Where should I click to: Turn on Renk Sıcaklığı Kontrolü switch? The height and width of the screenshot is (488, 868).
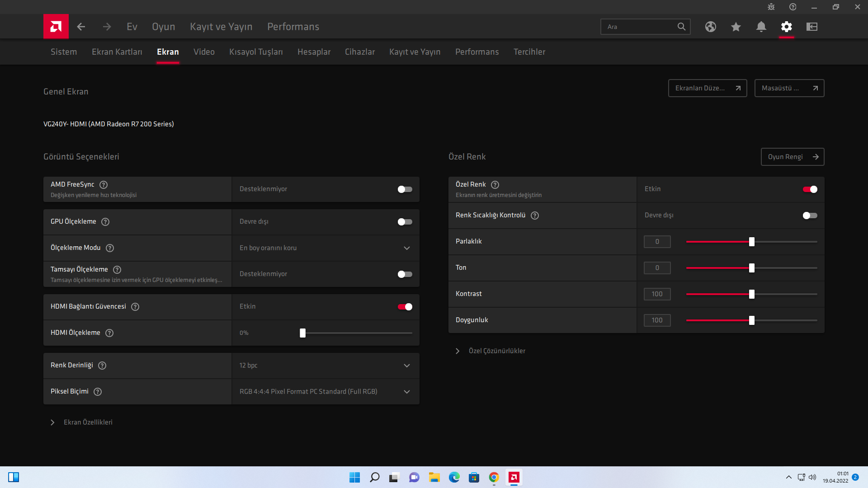[810, 216]
